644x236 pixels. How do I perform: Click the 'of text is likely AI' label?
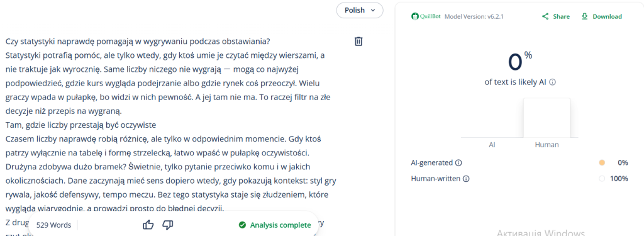516,82
